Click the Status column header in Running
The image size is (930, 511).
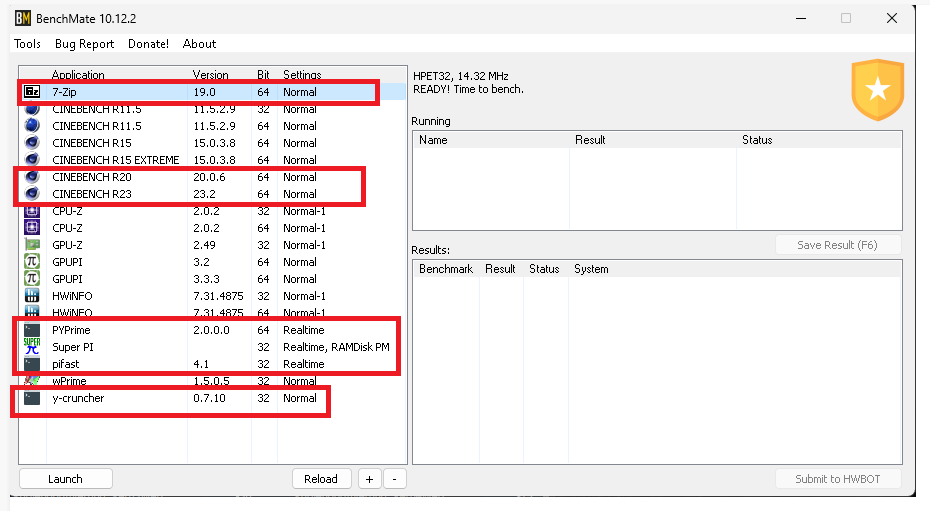pos(757,140)
